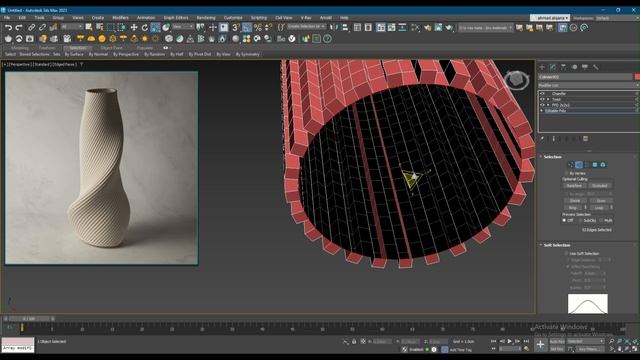Click the Loop selection button
Screen dimensions: 640x360
pos(599,207)
